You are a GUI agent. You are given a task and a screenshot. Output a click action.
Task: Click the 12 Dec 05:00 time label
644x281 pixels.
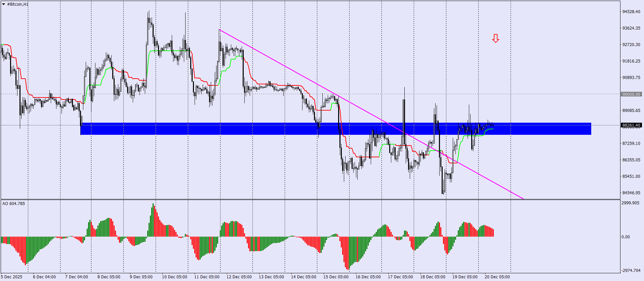click(x=239, y=277)
